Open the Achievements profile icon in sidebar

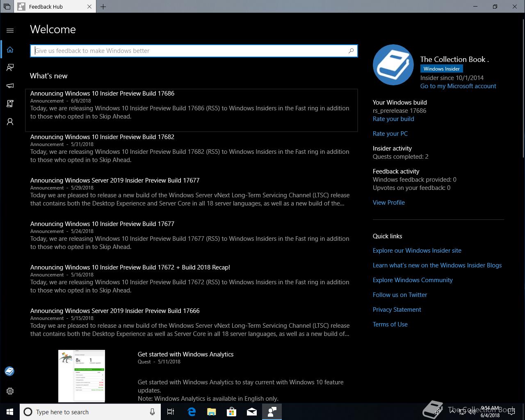[10, 122]
